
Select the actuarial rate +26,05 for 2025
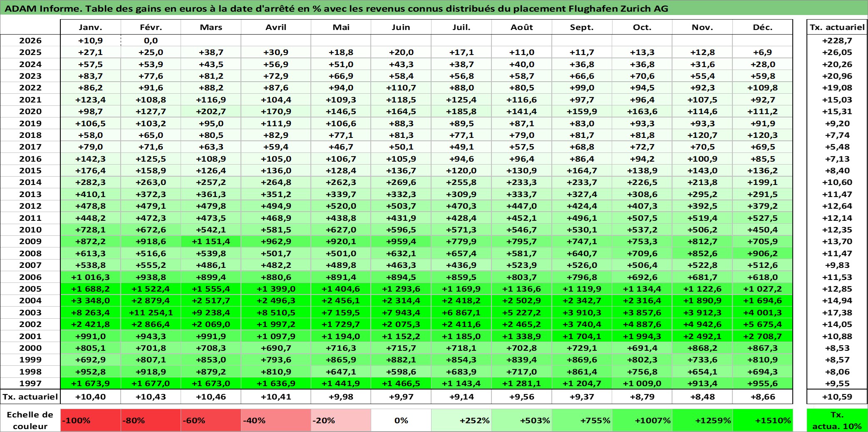pos(837,52)
